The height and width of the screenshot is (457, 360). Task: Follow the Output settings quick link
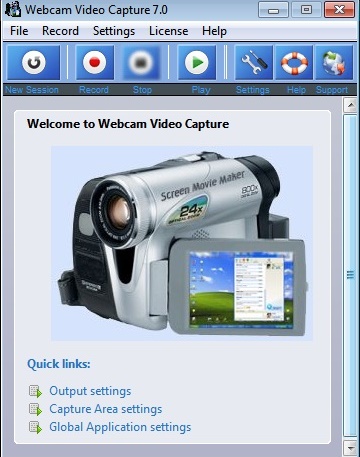90,391
